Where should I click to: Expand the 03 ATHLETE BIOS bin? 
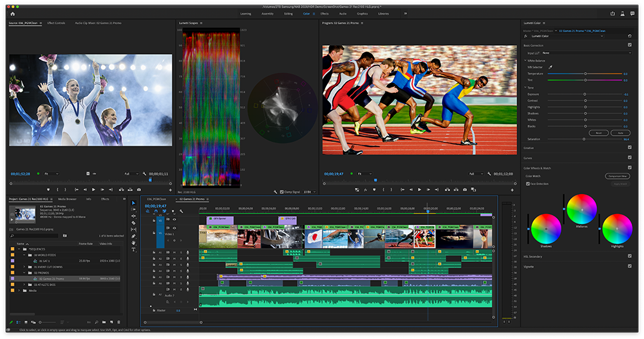pyautogui.click(x=24, y=284)
